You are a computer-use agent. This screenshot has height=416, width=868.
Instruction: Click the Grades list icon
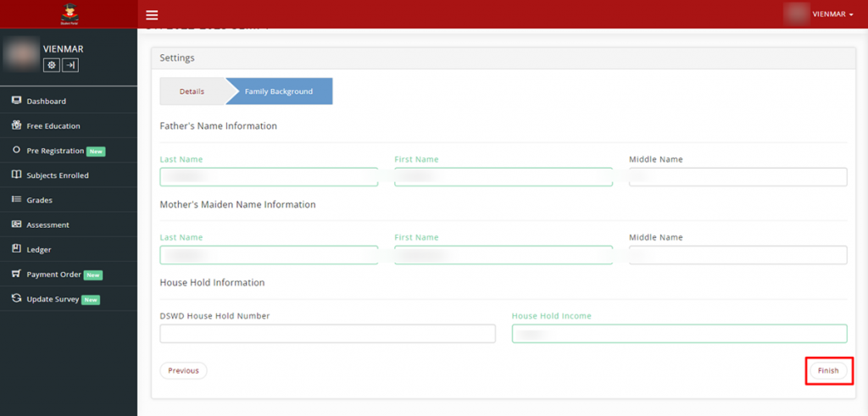click(16, 200)
